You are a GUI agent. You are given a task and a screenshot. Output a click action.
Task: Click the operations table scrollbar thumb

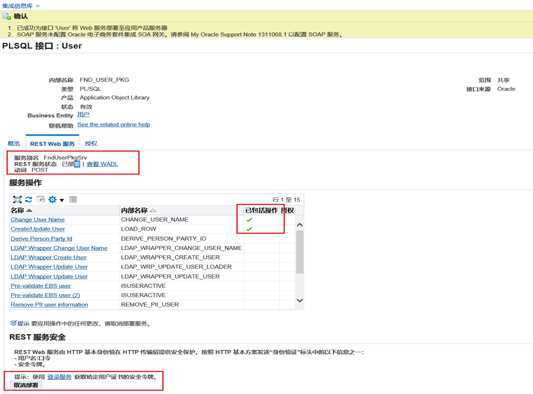point(299,252)
